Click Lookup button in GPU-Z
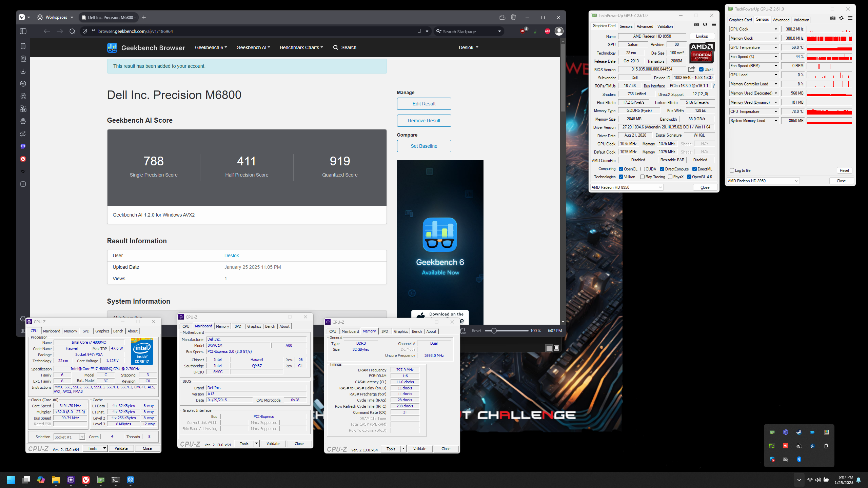868x488 pixels. point(702,36)
